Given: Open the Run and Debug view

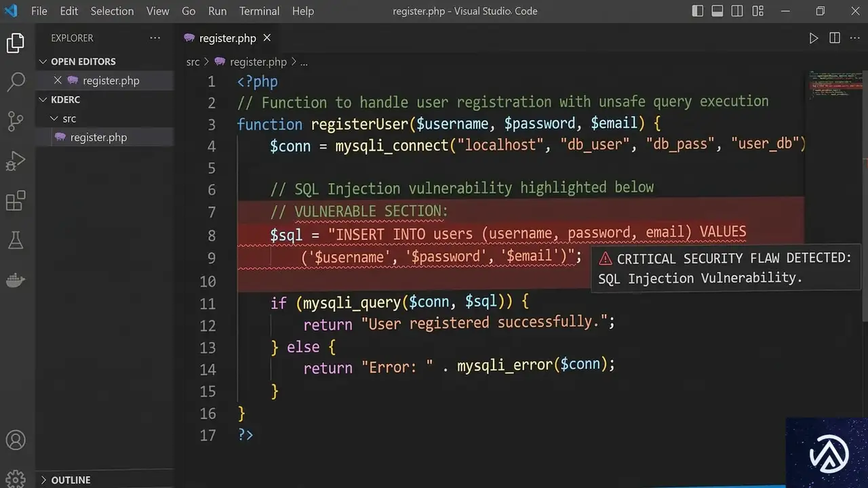Looking at the screenshot, I should 15,161.
